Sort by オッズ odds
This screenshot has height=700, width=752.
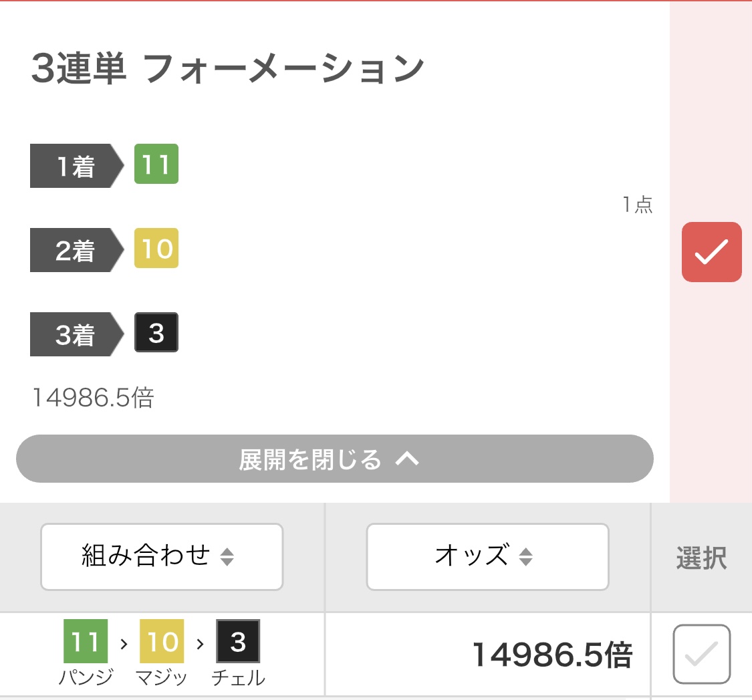point(487,556)
